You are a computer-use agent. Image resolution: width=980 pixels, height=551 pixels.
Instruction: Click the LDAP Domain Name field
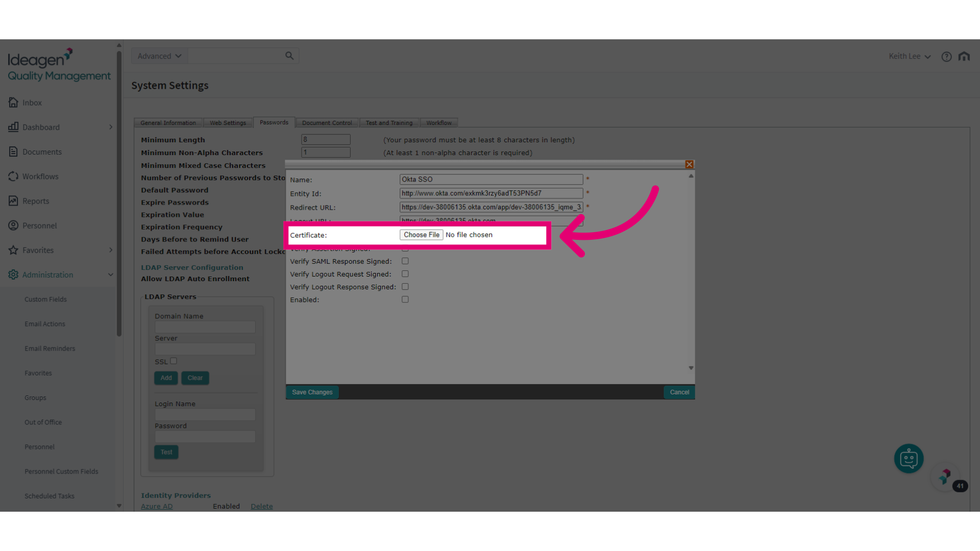205,327
